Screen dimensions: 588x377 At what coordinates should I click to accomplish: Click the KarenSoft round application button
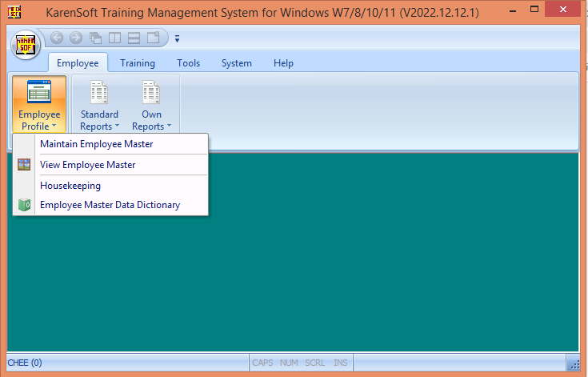tap(26, 45)
